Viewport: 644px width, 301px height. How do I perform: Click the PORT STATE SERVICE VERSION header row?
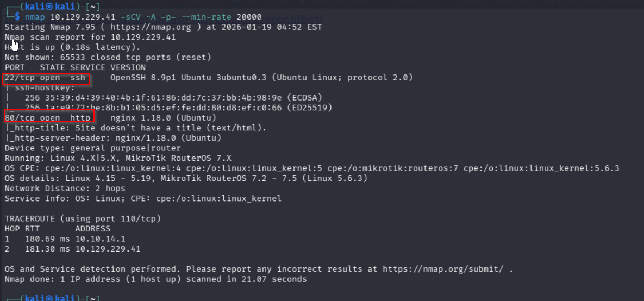[x=75, y=67]
